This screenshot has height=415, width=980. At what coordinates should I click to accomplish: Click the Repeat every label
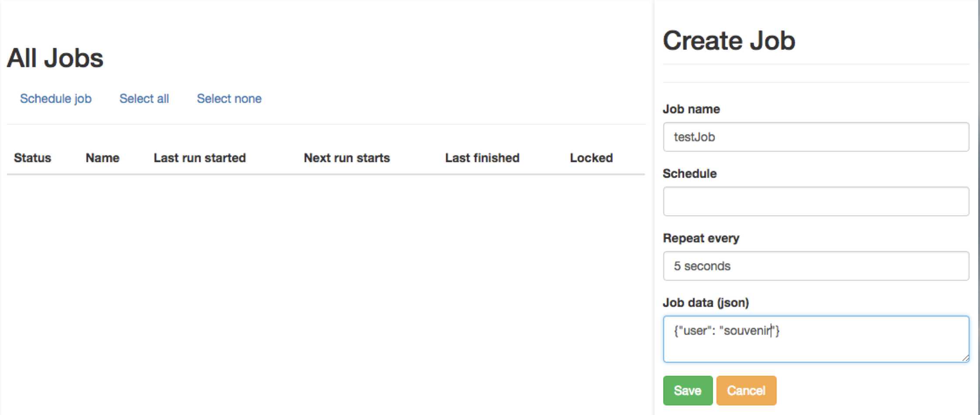[x=701, y=238]
